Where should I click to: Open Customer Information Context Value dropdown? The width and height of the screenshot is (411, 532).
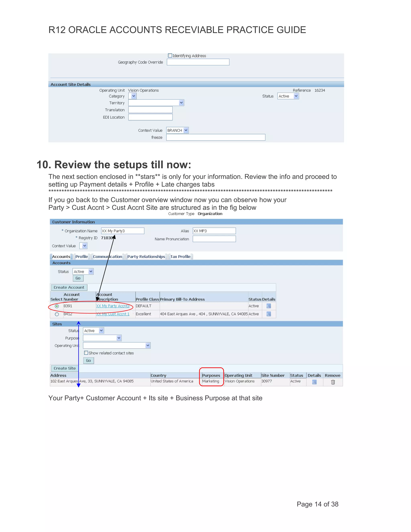(x=83, y=246)
